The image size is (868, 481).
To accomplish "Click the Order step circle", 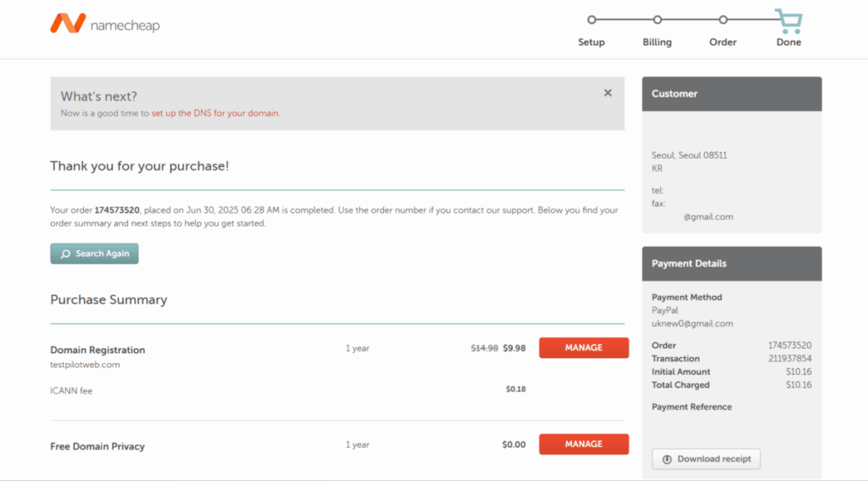I will click(x=723, y=20).
